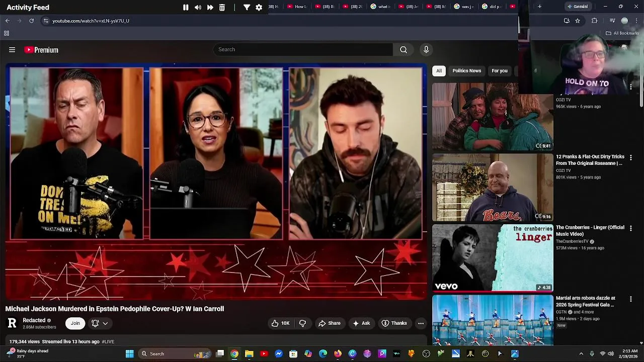
Task: Expand notification options chevron beside bell
Action: (105, 323)
